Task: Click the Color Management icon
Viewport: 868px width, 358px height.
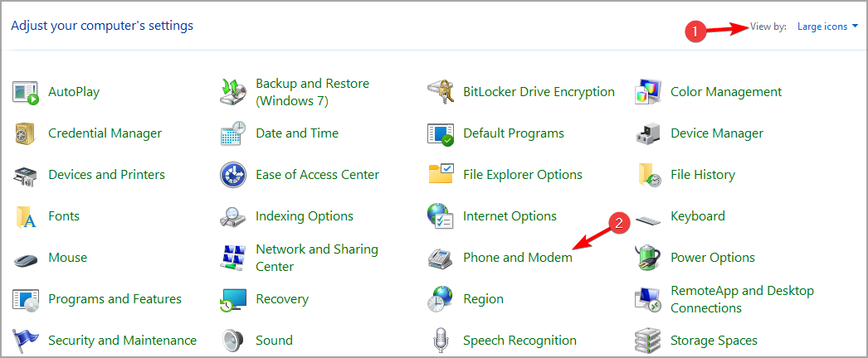Action: (648, 92)
